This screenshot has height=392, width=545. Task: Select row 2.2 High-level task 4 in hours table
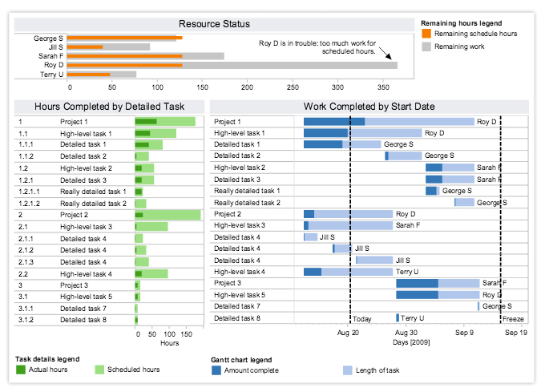88,273
